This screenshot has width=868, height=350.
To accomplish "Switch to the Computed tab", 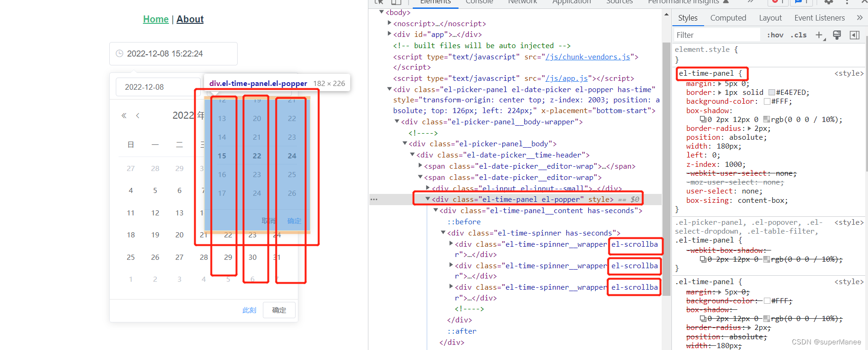I will [728, 18].
